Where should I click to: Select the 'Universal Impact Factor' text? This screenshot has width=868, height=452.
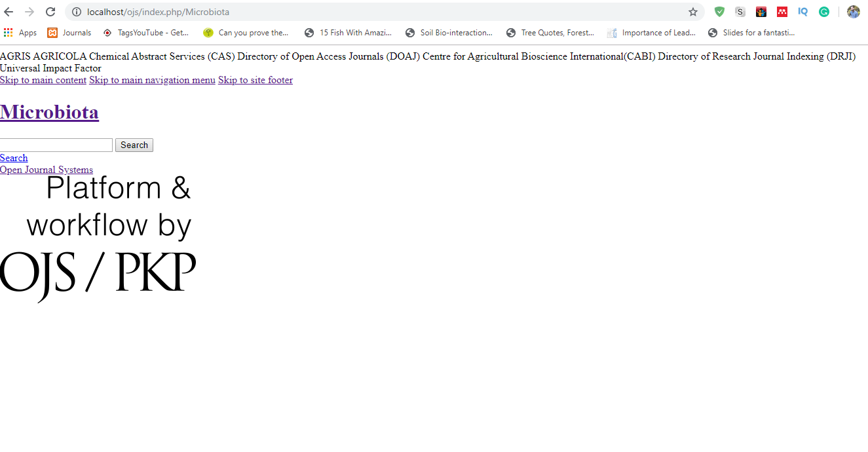tap(50, 68)
